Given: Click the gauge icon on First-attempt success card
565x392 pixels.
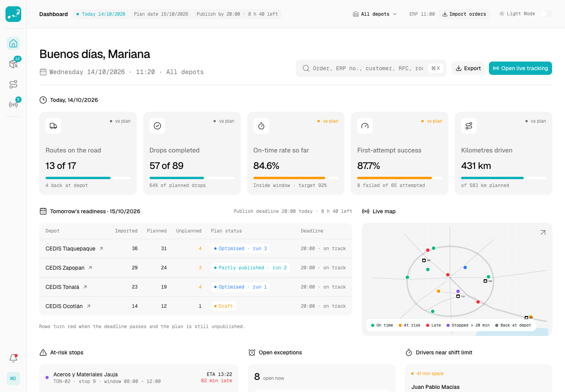Looking at the screenshot, I should coord(365,126).
